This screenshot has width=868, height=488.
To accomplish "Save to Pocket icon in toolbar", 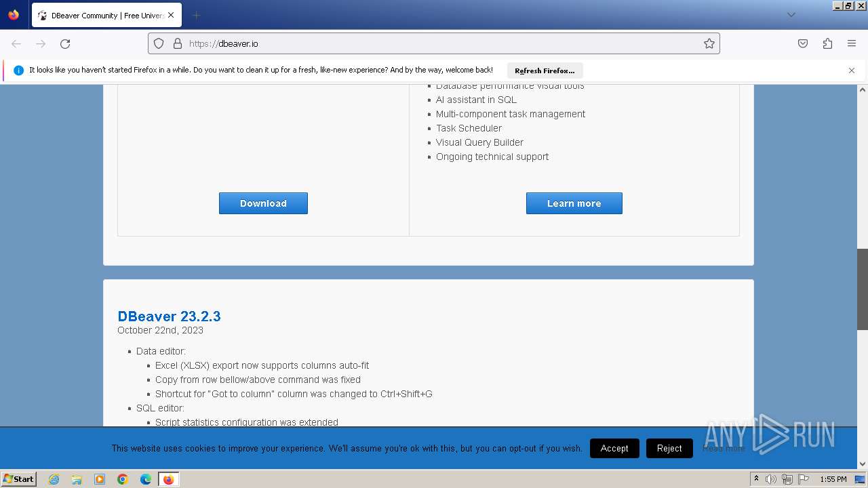I will pos(803,43).
